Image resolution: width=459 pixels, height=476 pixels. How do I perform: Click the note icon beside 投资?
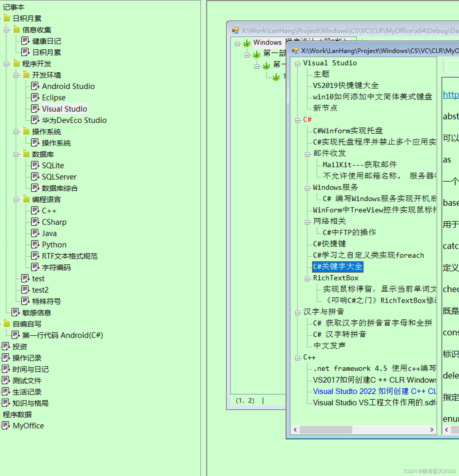pyautogui.click(x=6, y=346)
